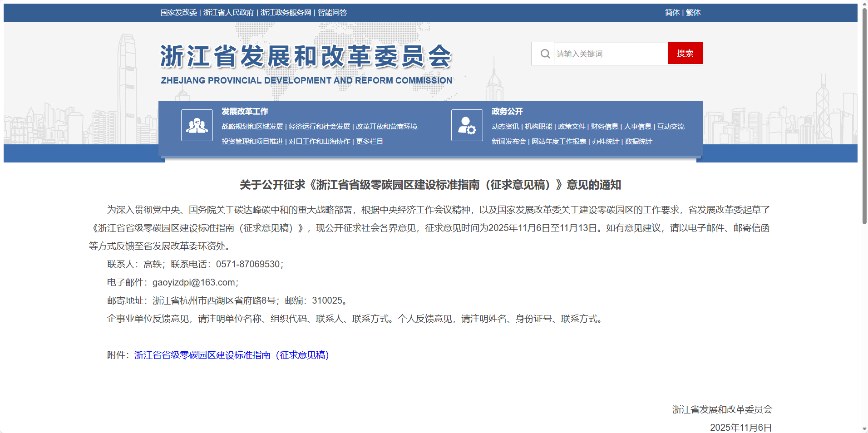Open 战略规划和区域发展 section

pos(252,127)
